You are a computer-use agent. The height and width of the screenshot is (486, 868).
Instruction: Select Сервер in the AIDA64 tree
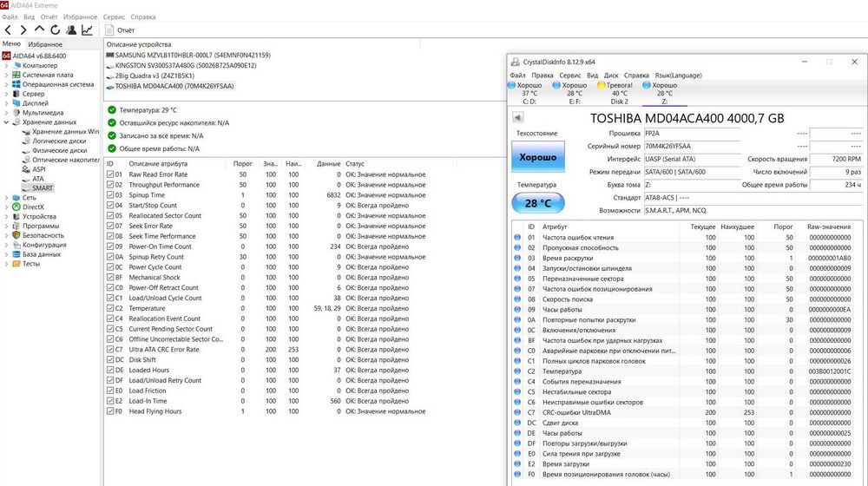33,94
